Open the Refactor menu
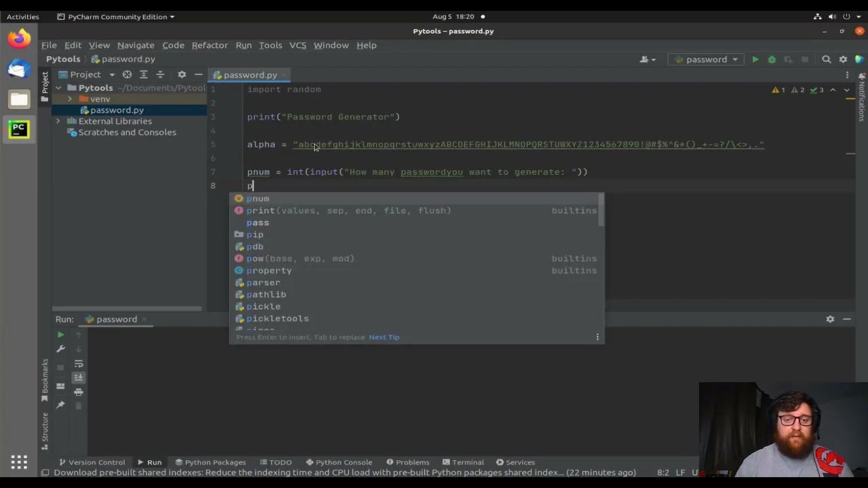 210,45
